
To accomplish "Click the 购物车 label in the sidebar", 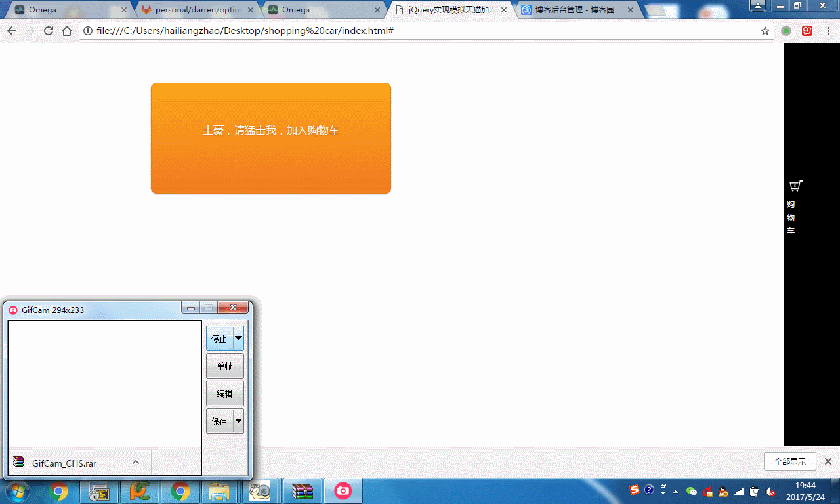I will point(791,217).
